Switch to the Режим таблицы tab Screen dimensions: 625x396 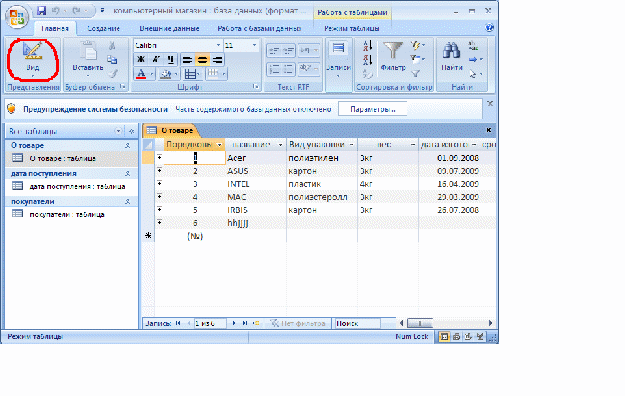(352, 28)
